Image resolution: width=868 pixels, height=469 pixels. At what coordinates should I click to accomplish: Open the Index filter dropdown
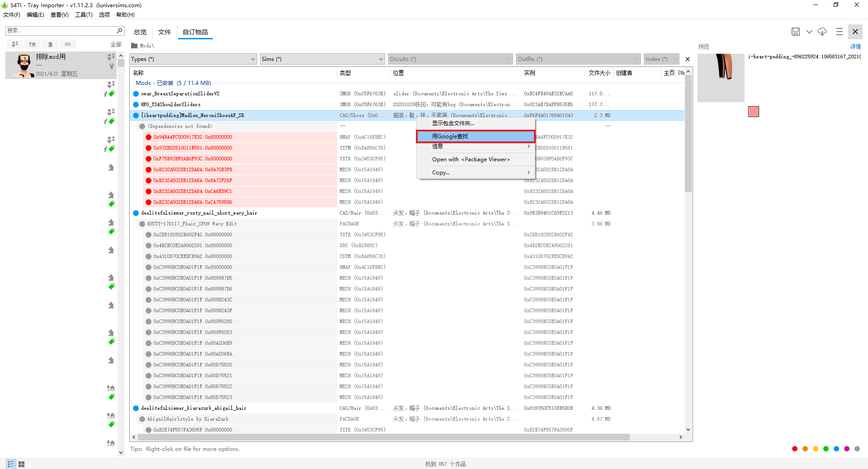pyautogui.click(x=661, y=59)
